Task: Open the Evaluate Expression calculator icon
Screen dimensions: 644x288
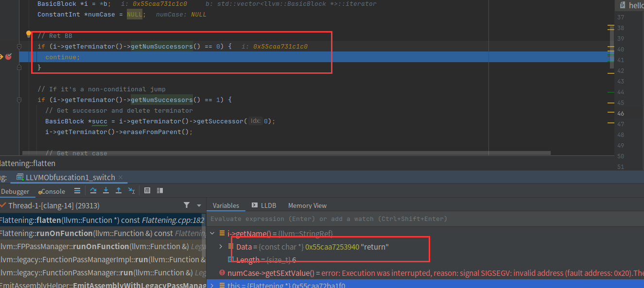Action: point(147,191)
